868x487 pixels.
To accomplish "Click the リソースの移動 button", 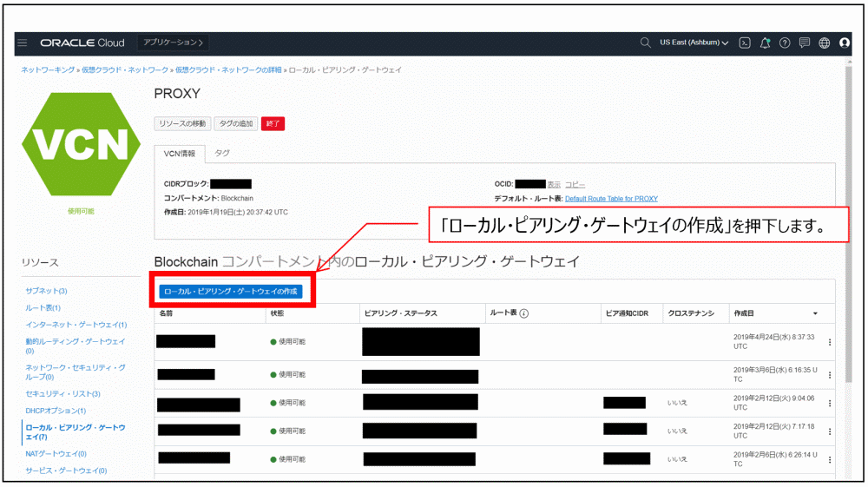I will (182, 123).
